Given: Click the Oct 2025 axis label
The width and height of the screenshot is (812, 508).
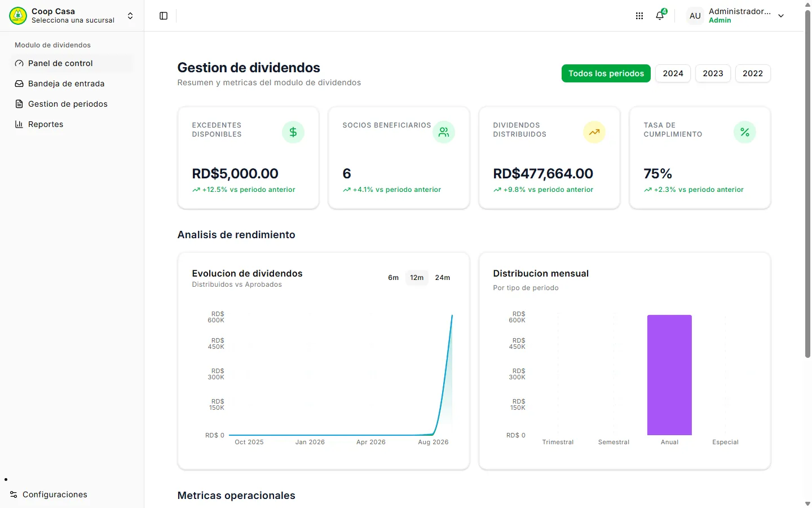Looking at the screenshot, I should coord(249,442).
